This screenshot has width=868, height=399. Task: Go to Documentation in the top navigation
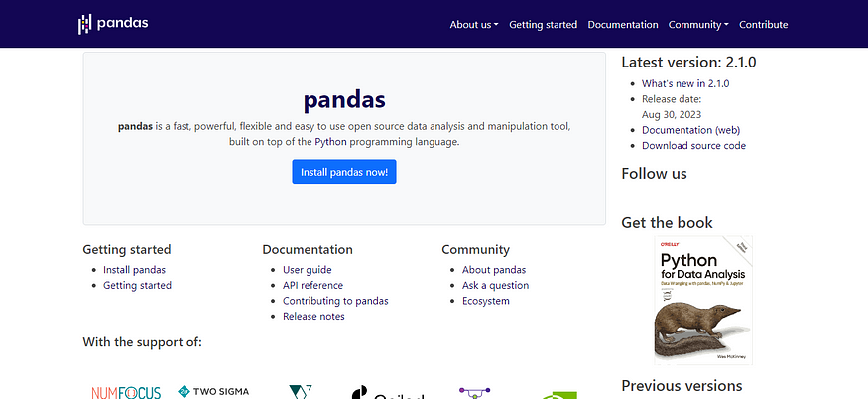622,25
